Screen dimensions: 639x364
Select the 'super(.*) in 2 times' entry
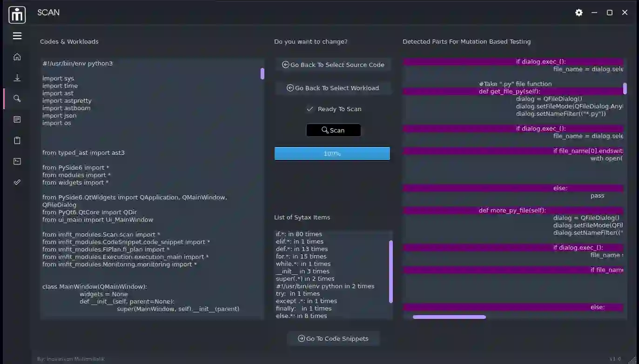coord(305,278)
